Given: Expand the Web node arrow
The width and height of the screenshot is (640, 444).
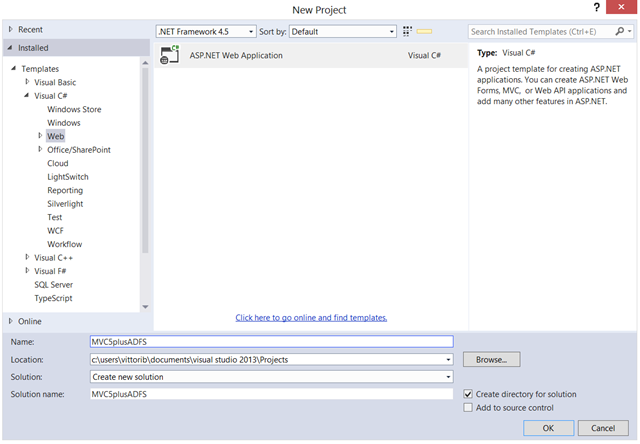Looking at the screenshot, I should coord(40,135).
